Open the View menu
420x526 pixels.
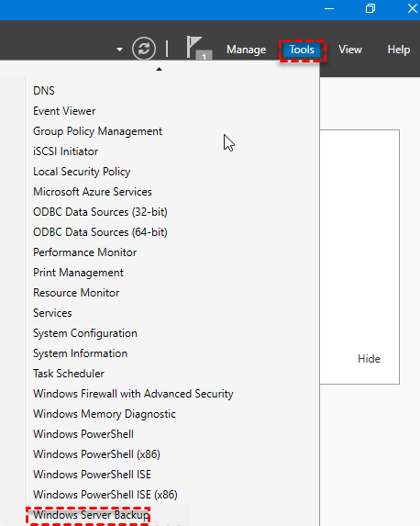pos(350,50)
